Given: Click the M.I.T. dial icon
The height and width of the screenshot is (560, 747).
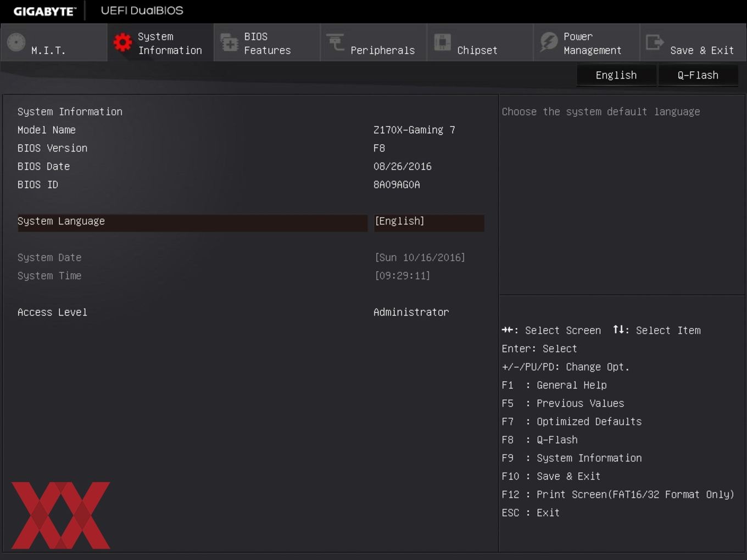Looking at the screenshot, I should (x=16, y=42).
